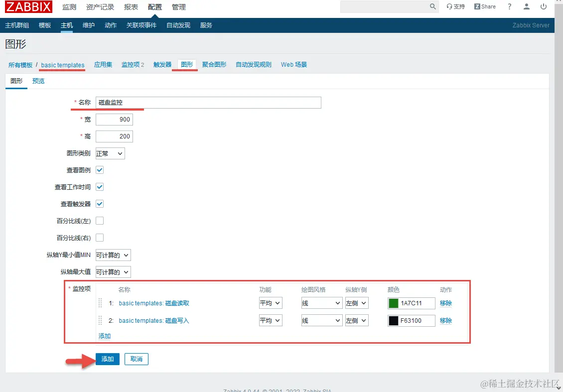Click the 宽 input field
The image size is (563, 392).
[x=114, y=119]
